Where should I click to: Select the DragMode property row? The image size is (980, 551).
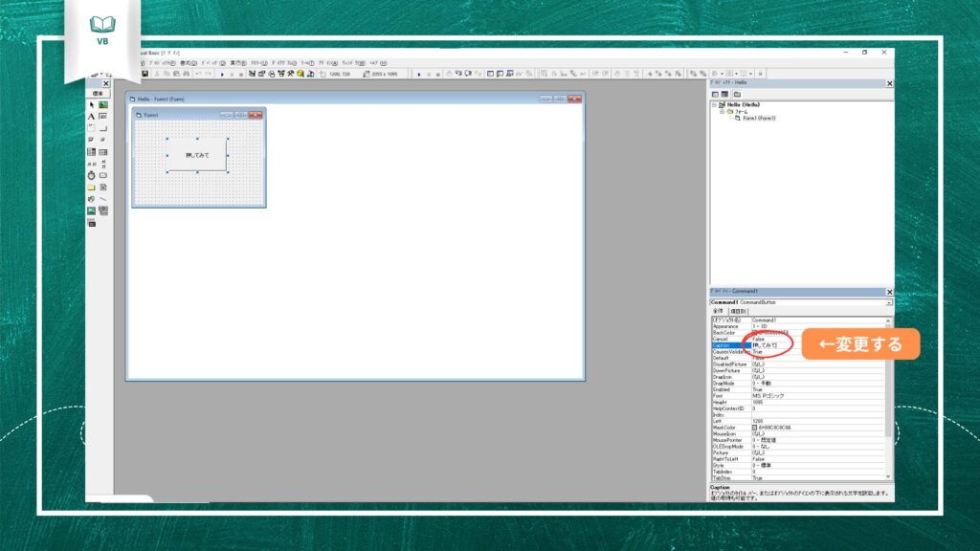[x=797, y=383]
